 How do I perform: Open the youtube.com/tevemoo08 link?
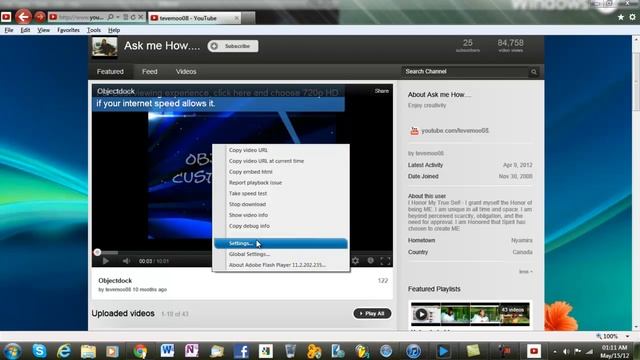455,131
